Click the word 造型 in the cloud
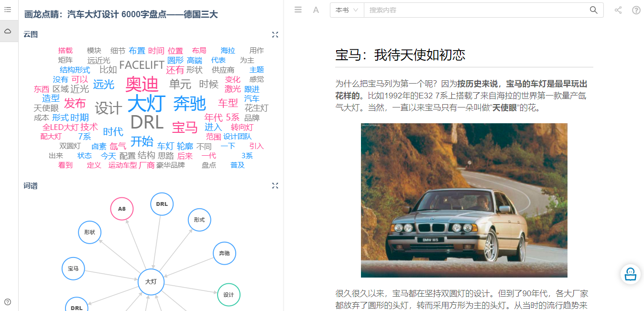The width and height of the screenshot is (644, 311). (x=51, y=98)
